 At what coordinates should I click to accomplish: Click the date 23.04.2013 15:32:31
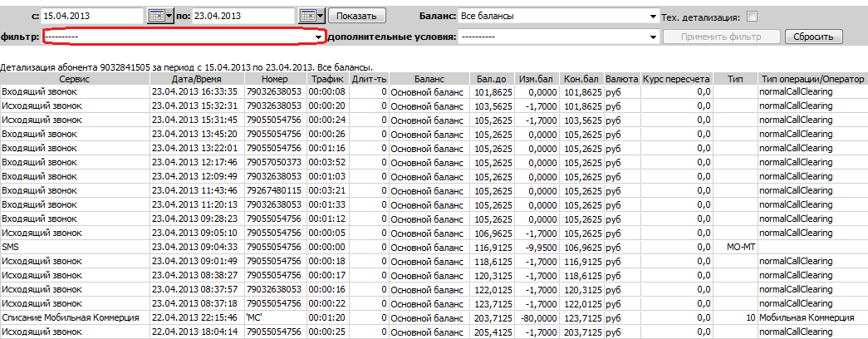coord(194,106)
